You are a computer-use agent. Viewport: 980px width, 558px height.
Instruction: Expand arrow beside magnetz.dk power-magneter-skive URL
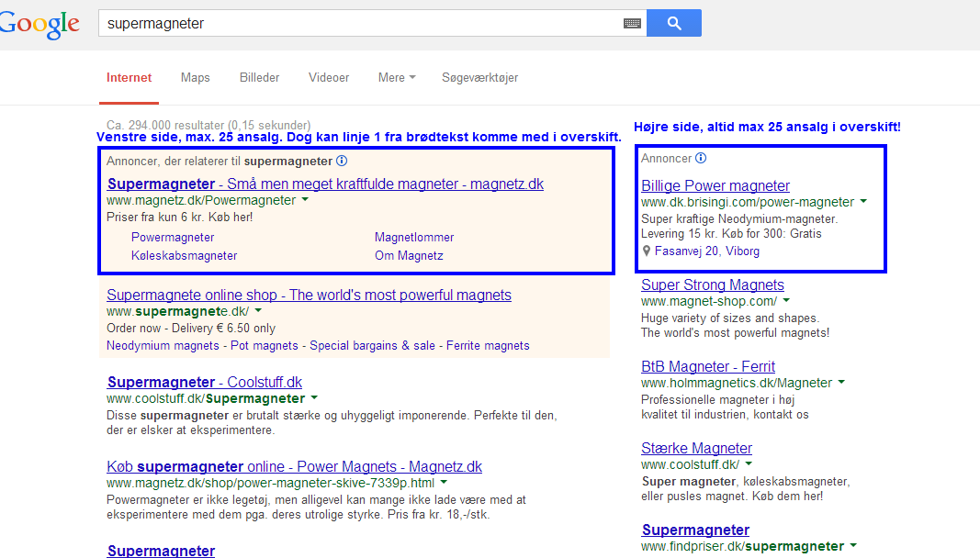coord(444,483)
